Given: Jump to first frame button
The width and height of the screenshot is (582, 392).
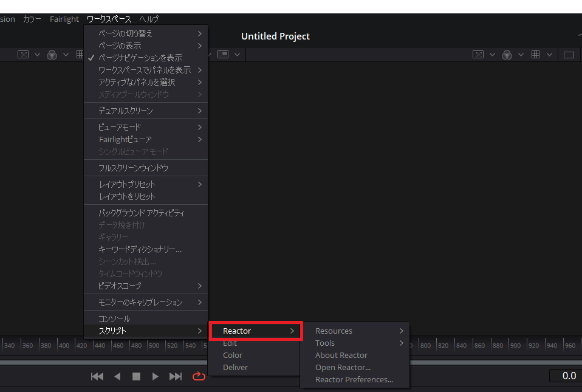Looking at the screenshot, I should click(97, 376).
